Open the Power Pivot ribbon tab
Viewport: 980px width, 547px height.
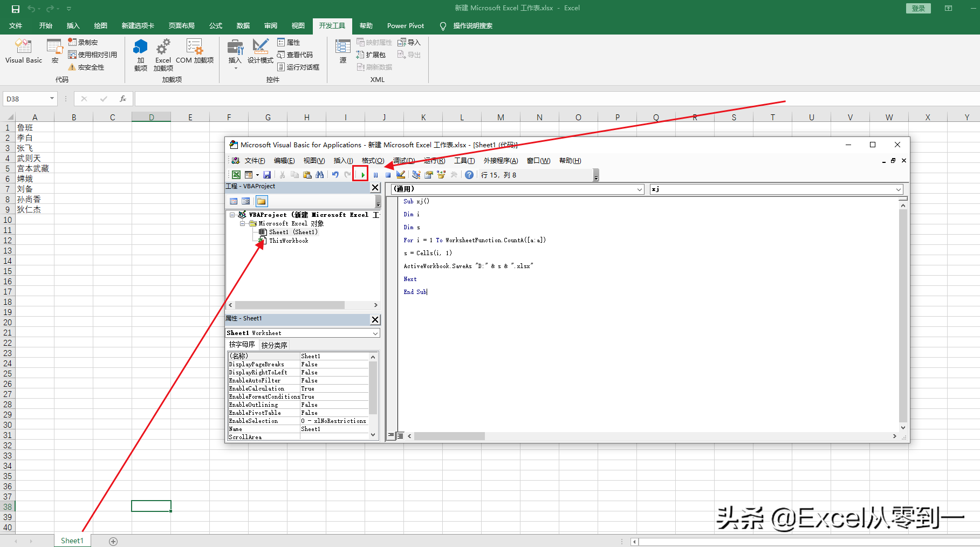(x=406, y=25)
